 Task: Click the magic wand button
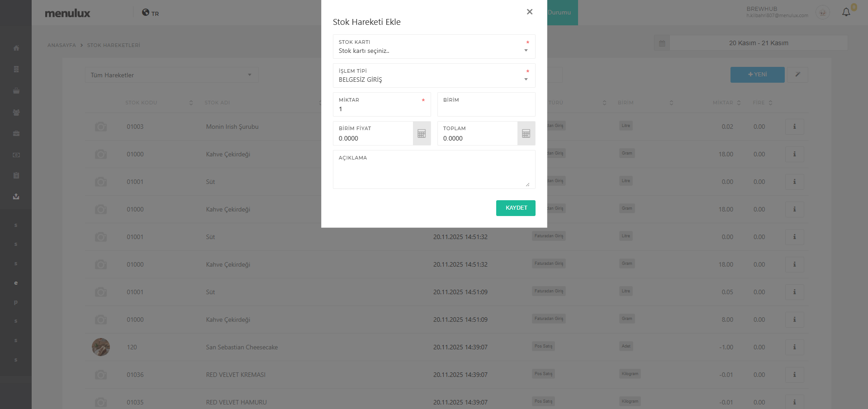pos(798,75)
